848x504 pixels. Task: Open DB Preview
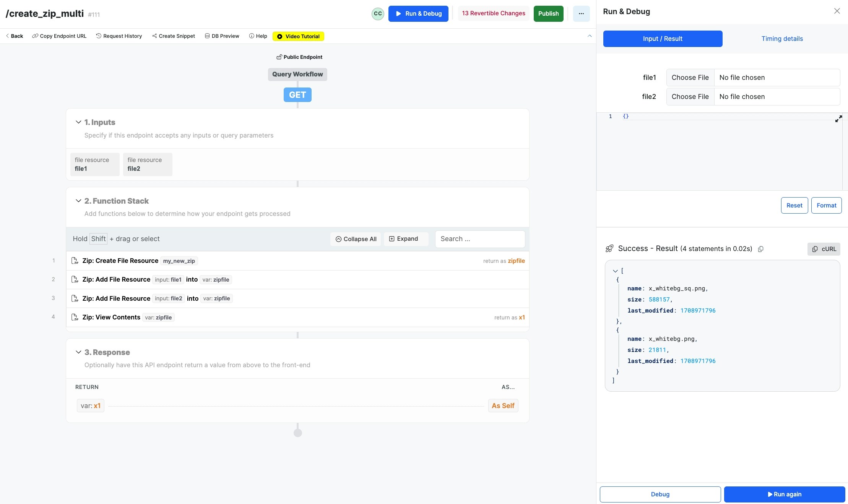(x=222, y=36)
